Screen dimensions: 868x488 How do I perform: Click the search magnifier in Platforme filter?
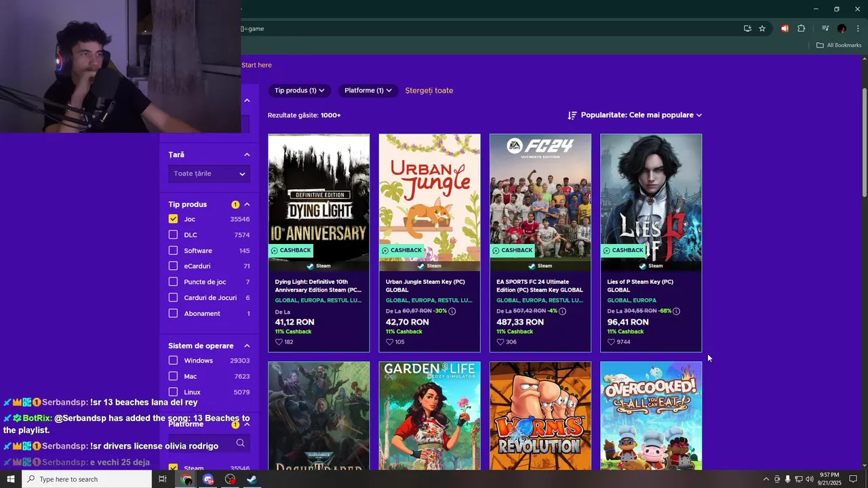[240, 443]
